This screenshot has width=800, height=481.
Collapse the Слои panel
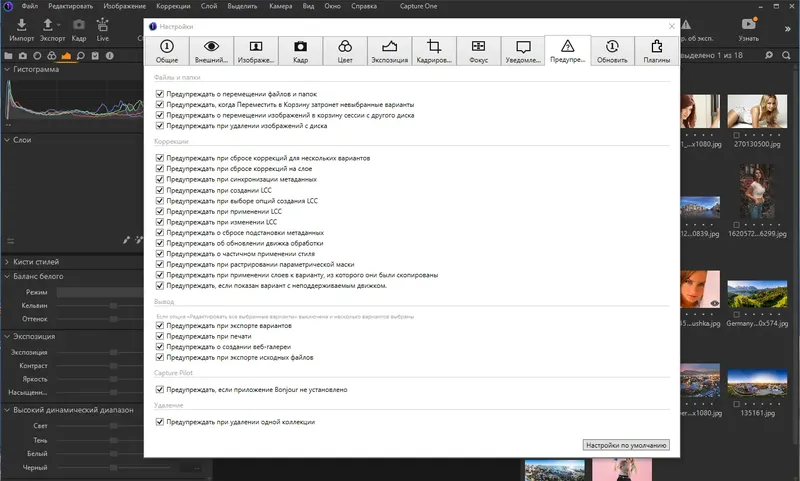(7, 140)
